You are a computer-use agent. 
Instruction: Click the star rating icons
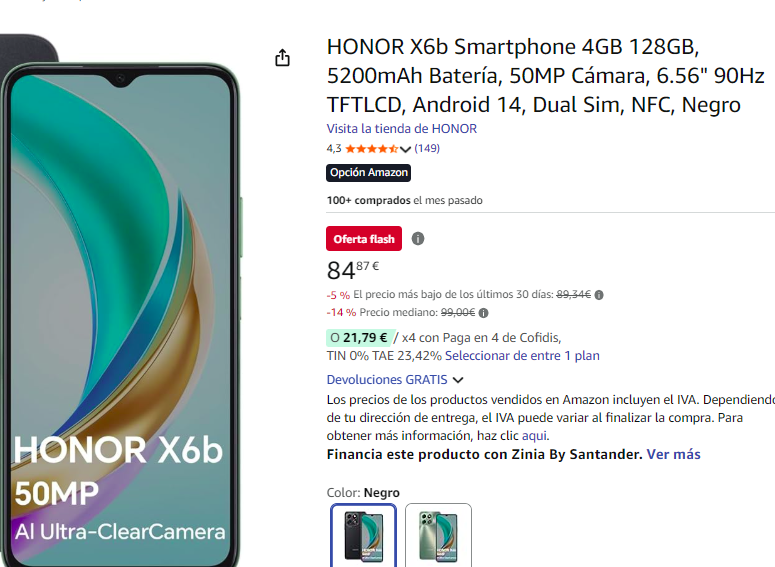pyautogui.click(x=371, y=149)
